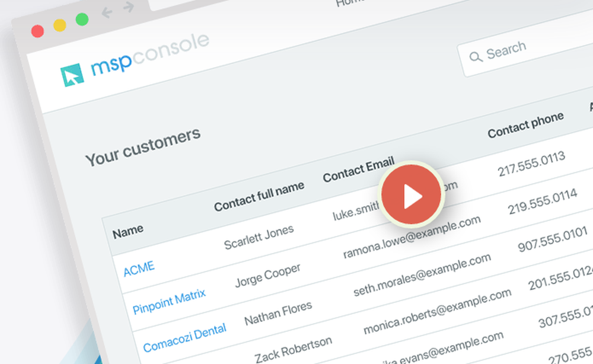This screenshot has width=593, height=364.
Task: Click the green maximize window button
Action: coord(82,20)
